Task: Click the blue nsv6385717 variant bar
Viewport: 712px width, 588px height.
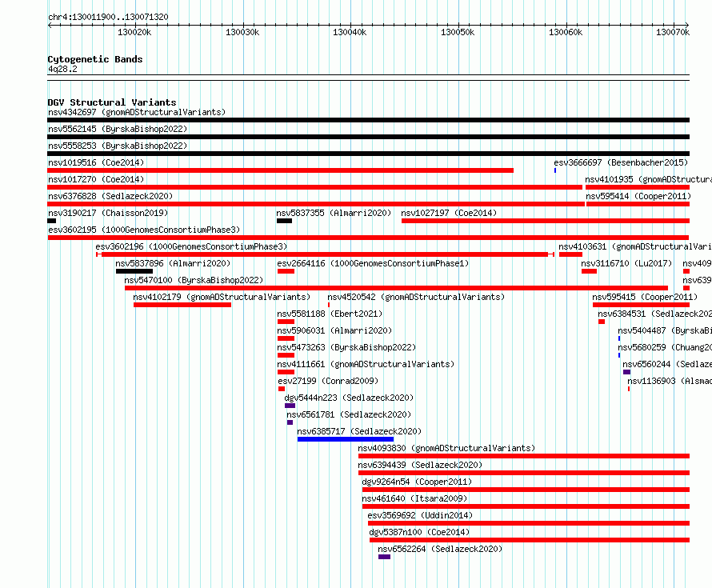Action: click(x=345, y=439)
